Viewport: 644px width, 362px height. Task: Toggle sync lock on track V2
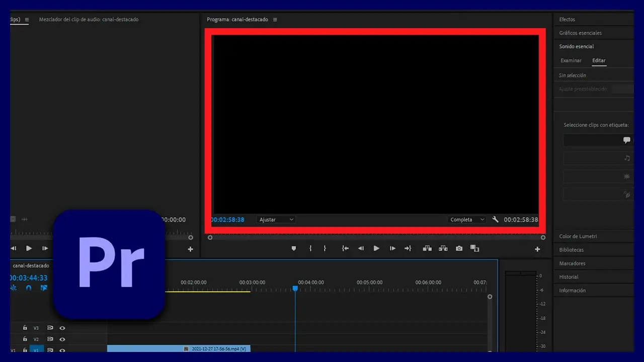50,339
